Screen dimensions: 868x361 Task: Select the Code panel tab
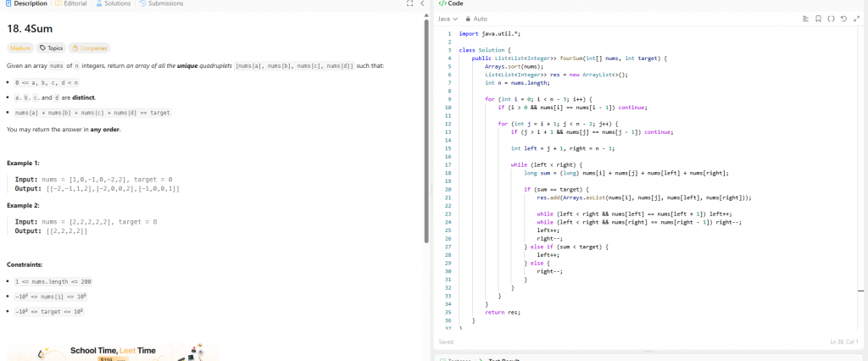tap(451, 3)
